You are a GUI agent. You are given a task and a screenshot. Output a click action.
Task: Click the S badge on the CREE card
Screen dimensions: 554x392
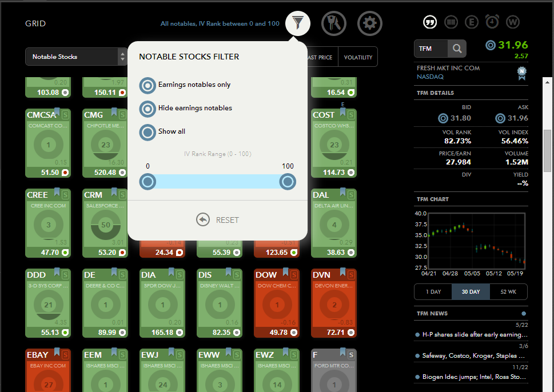(x=65, y=195)
